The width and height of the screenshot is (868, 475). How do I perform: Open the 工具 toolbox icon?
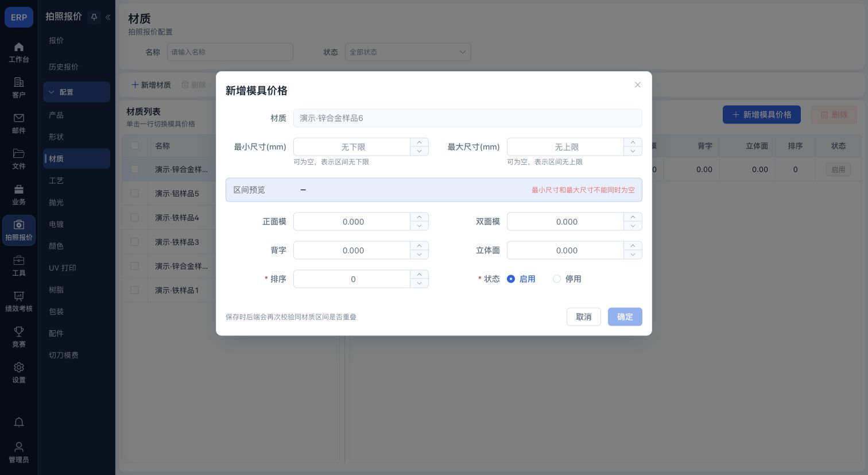[19, 261]
